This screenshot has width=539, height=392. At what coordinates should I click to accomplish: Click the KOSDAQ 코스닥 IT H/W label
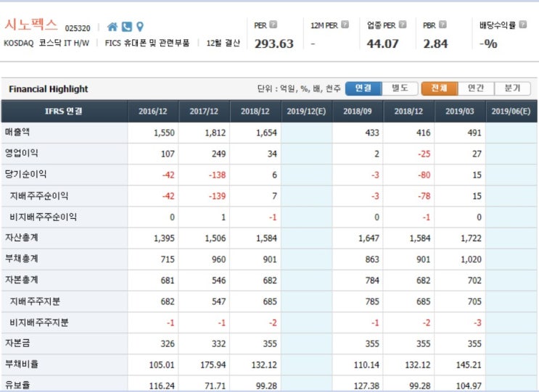point(46,43)
